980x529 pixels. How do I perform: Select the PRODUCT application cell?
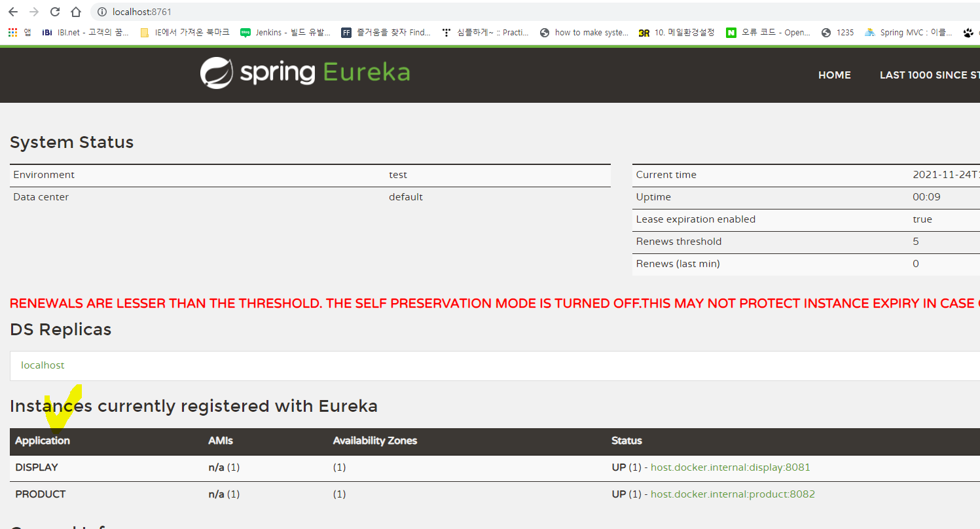(x=41, y=494)
